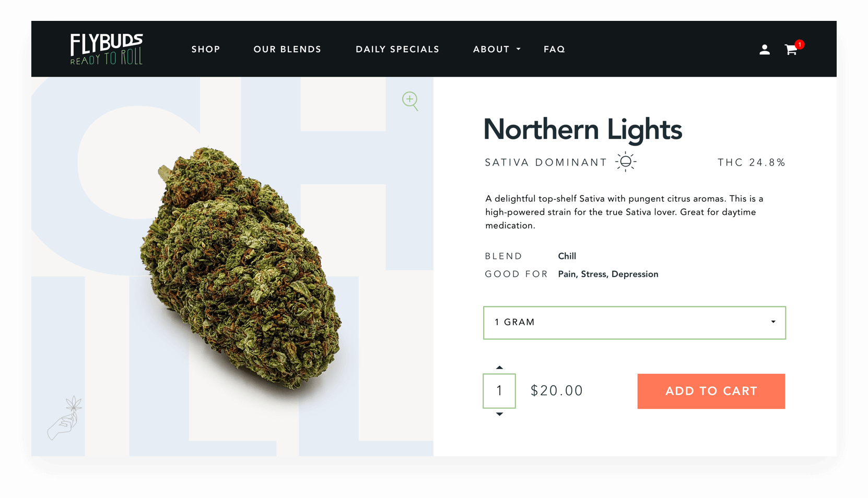Click the quantity input field

tap(499, 390)
